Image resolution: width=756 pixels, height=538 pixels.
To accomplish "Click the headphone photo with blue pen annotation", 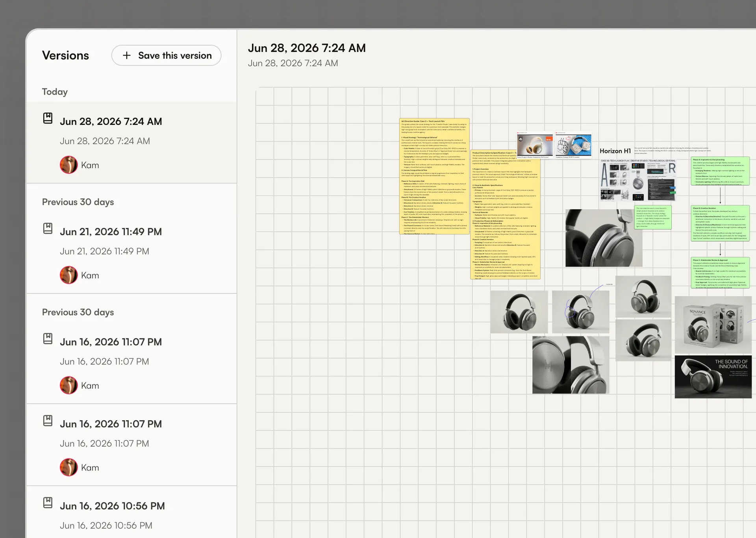I will coord(580,312).
